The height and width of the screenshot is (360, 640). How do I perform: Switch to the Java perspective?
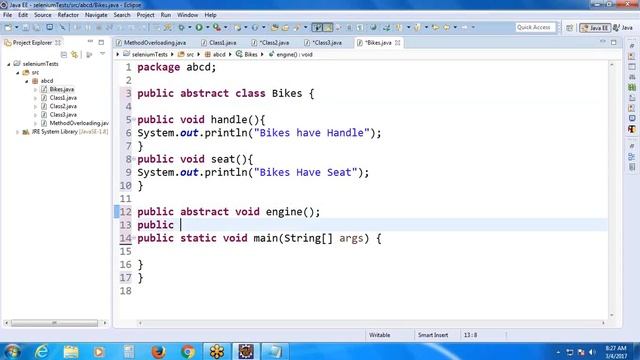623,28
